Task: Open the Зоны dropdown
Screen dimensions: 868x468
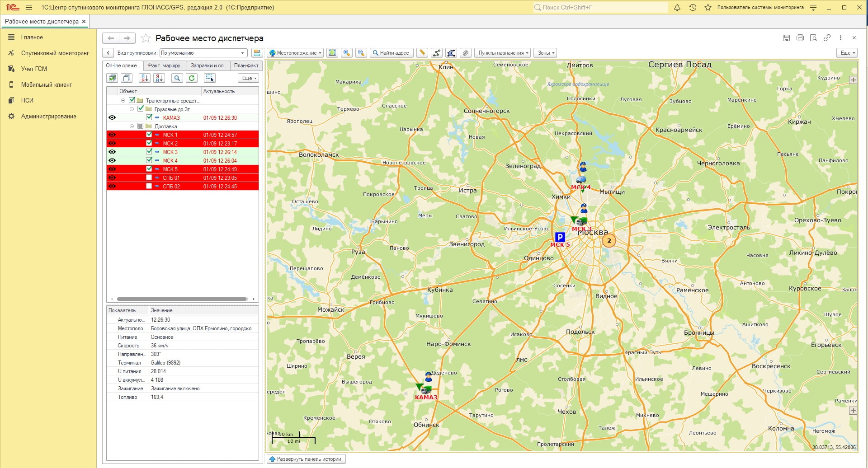Action: coord(545,53)
